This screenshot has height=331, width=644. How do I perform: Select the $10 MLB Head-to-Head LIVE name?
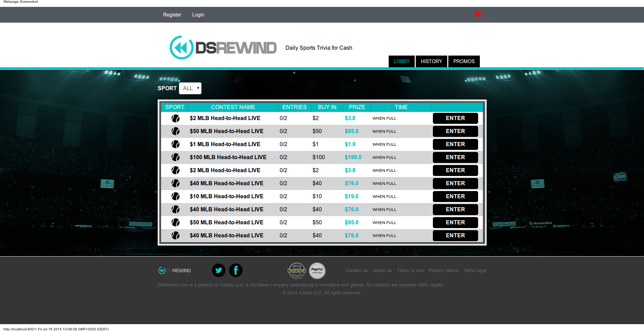[227, 197]
